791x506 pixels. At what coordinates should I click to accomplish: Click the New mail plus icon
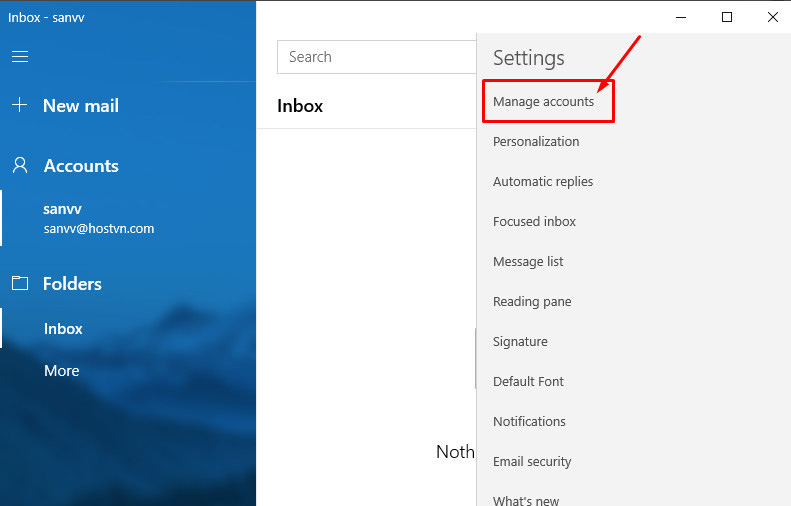[19, 105]
